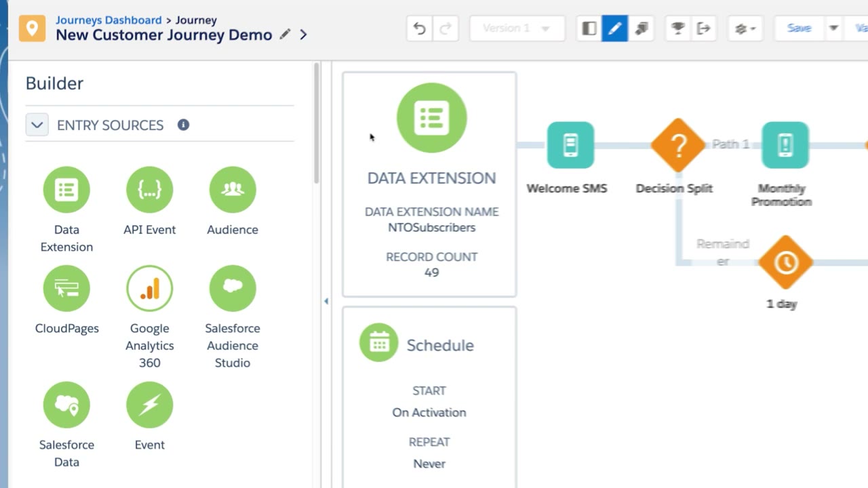Open the Schedule calendar icon
The width and height of the screenshot is (868, 488).
click(x=378, y=342)
